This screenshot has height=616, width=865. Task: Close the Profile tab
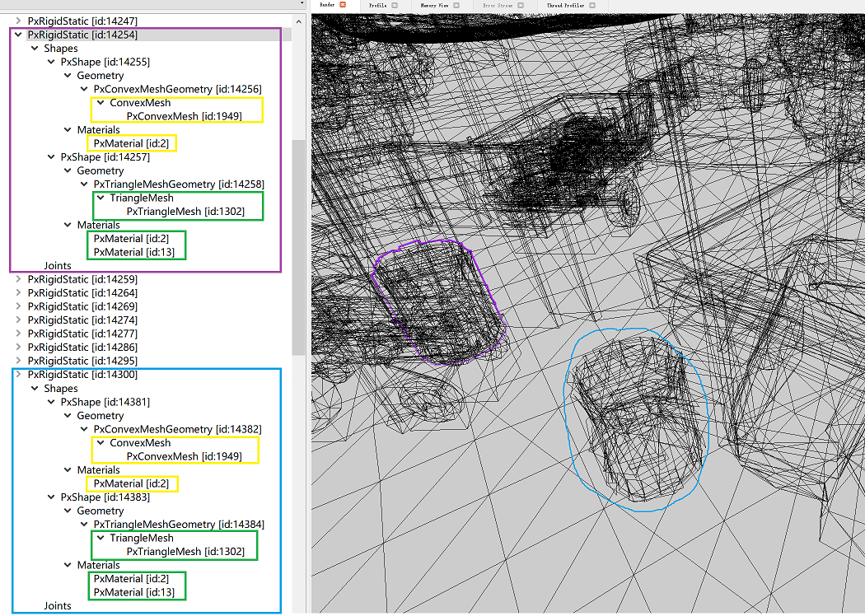(395, 6)
